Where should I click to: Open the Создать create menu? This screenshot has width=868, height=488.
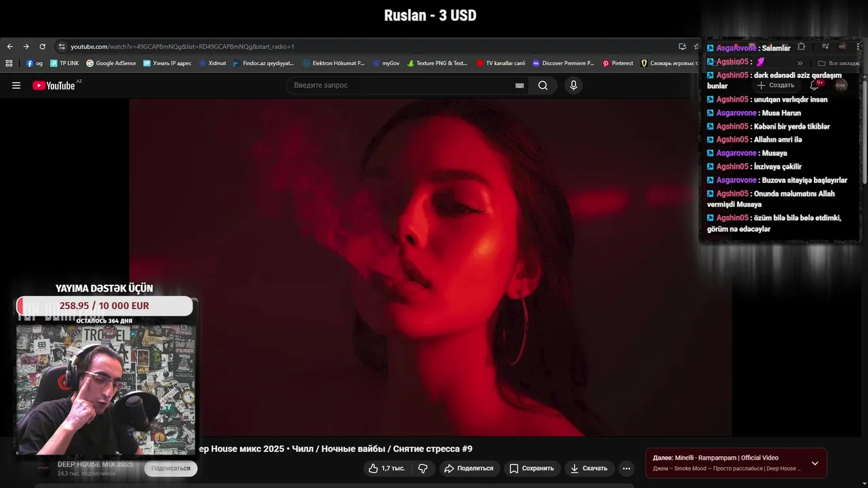(x=775, y=85)
